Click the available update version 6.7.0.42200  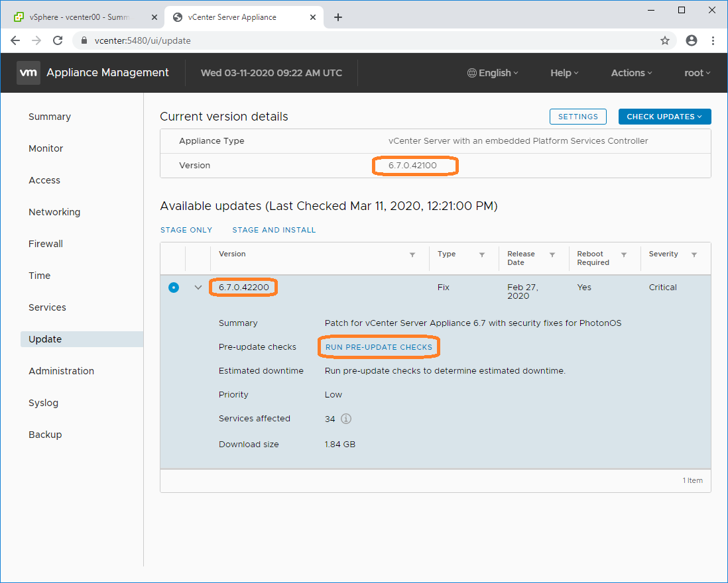coord(244,288)
